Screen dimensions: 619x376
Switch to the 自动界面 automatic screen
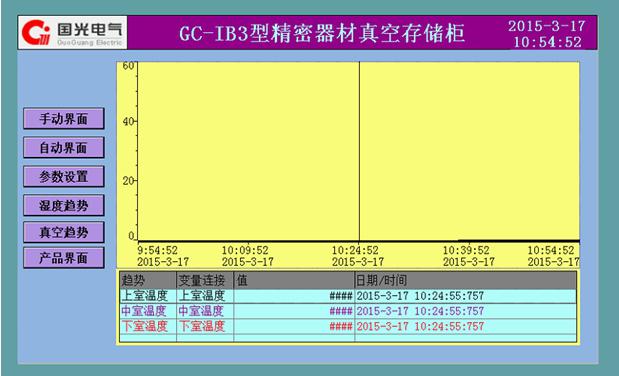coord(64,148)
